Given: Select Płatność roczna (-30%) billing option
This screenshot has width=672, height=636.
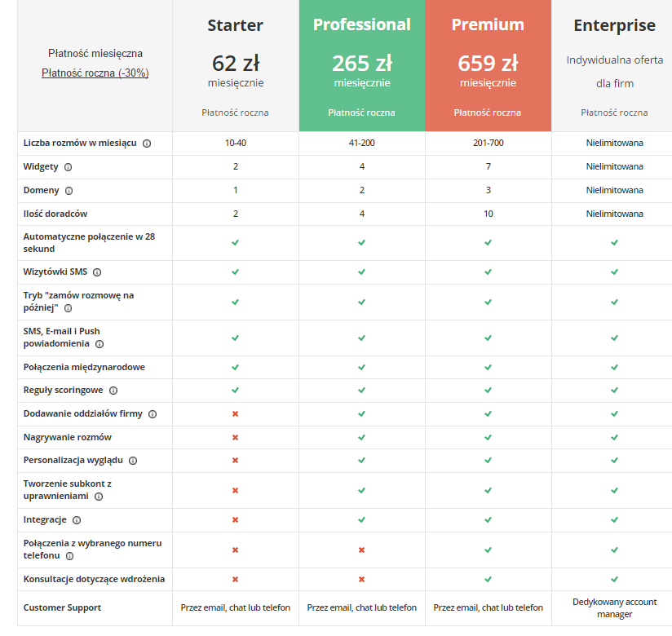Looking at the screenshot, I should [95, 73].
